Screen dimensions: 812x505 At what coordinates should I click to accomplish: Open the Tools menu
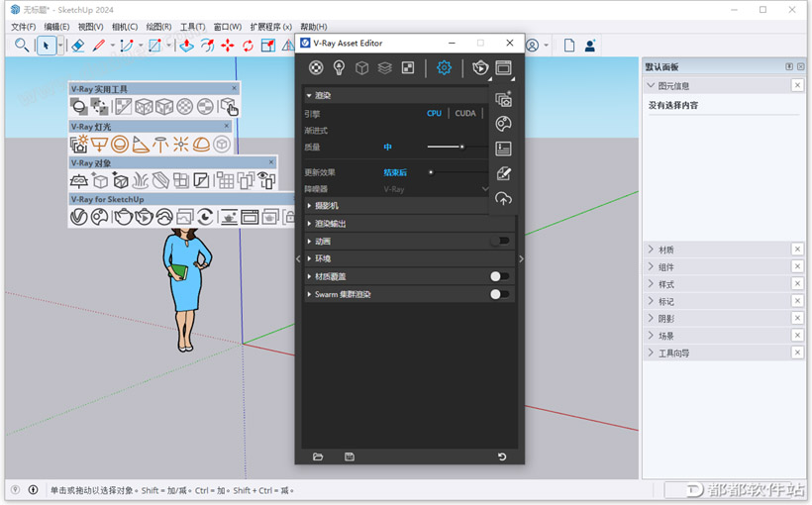click(x=193, y=27)
